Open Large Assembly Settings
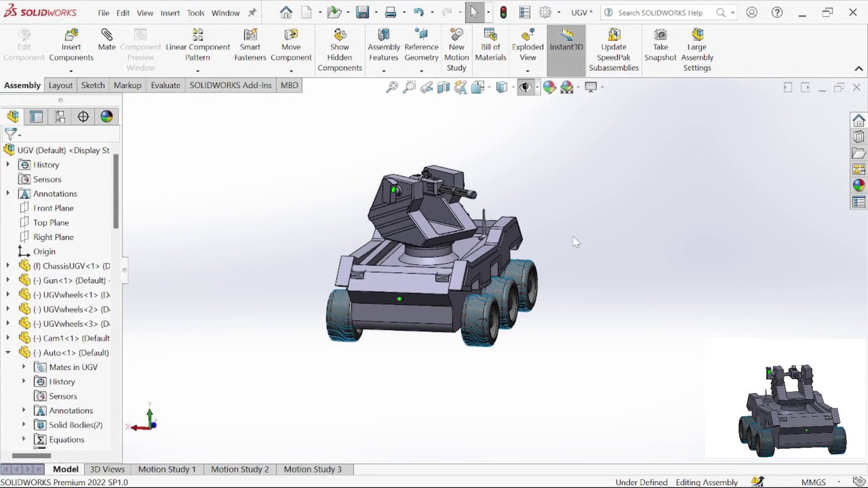This screenshot has height=488, width=868. pyautogui.click(x=697, y=50)
